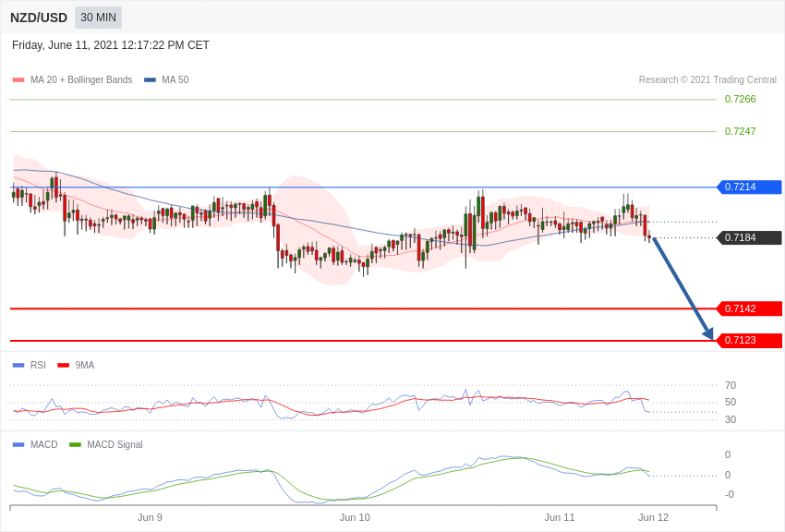Click the 9MA legend label

tap(85, 366)
